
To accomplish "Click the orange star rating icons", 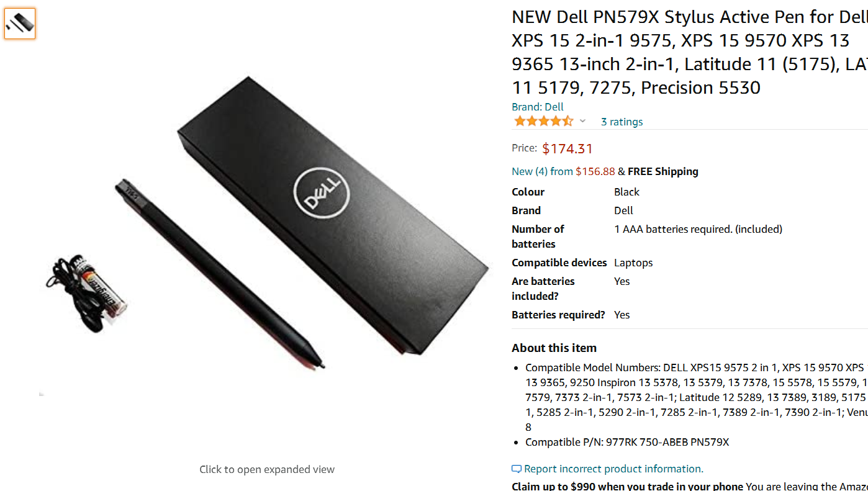I will (543, 121).
